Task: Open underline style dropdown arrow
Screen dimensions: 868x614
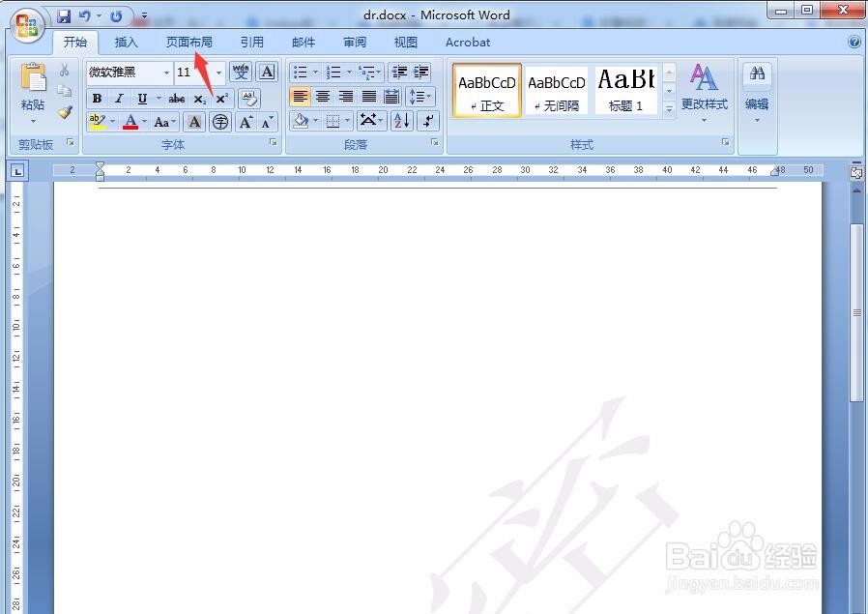Action: [x=159, y=99]
